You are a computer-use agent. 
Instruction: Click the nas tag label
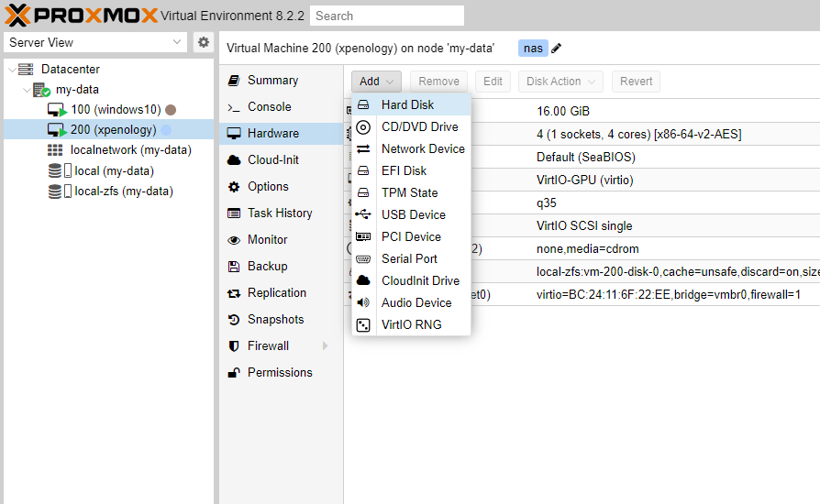(533, 48)
